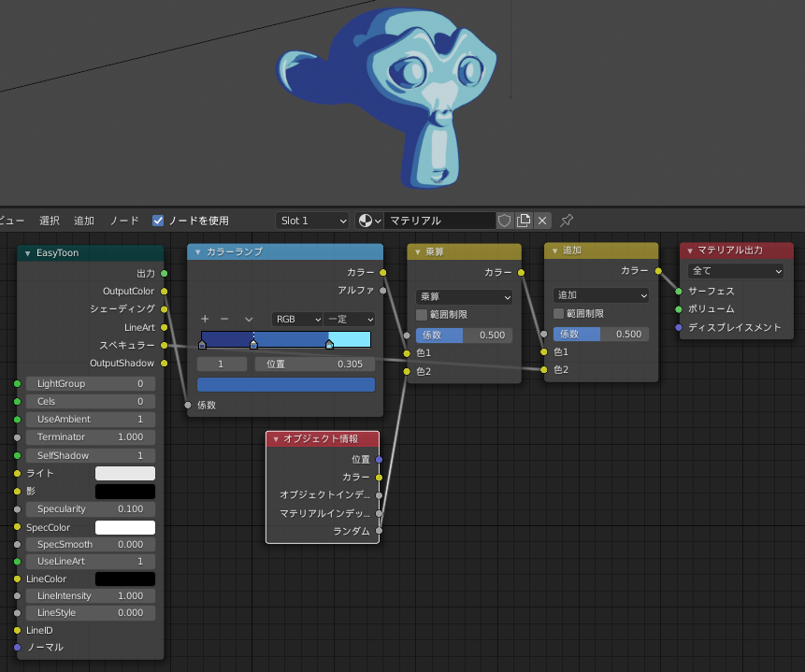Enable 範囲制限 on the 乗算 node
The width and height of the screenshot is (805, 672).
pyautogui.click(x=422, y=315)
